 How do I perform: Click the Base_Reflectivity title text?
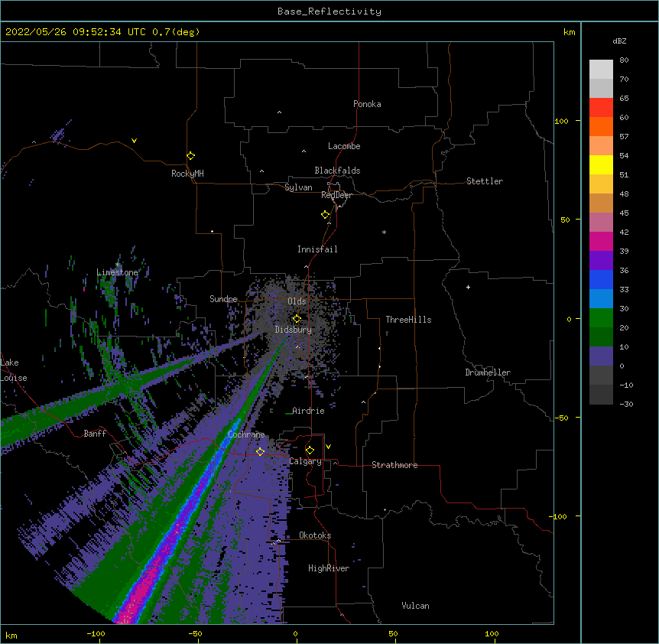tap(329, 11)
